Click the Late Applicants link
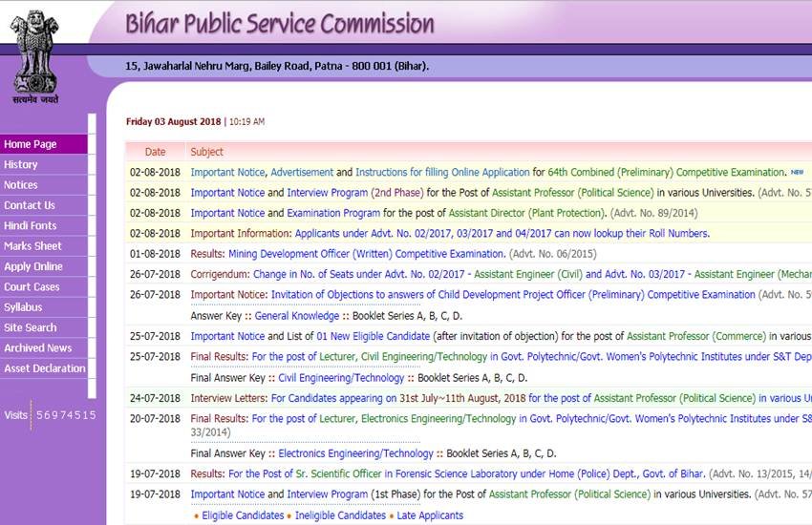Screen dimensions: 812x525 click(430, 515)
